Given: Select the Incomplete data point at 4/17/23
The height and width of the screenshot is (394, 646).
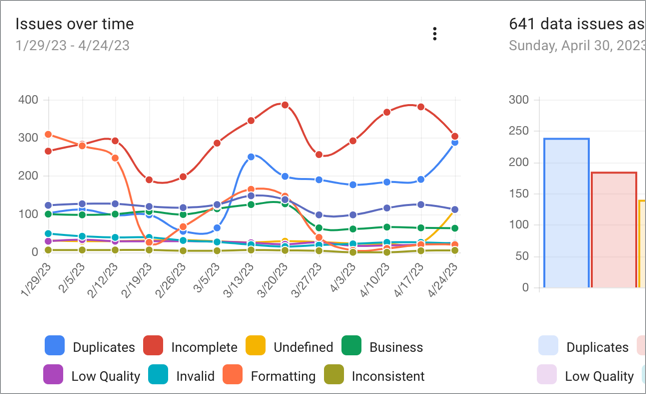Looking at the screenshot, I should [421, 107].
